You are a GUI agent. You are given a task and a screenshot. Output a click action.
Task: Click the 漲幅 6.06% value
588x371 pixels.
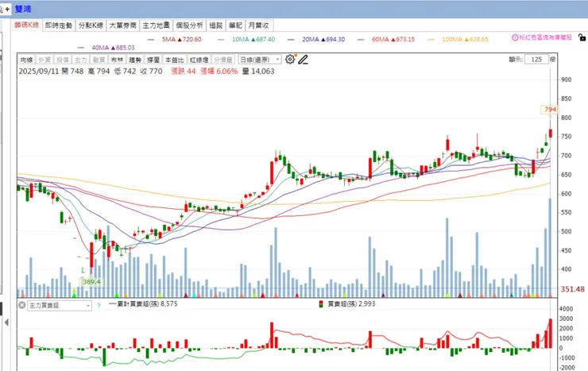219,71
